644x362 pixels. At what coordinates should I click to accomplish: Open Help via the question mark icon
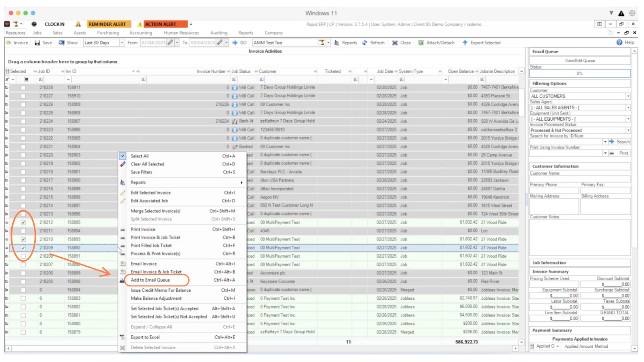click(x=619, y=42)
